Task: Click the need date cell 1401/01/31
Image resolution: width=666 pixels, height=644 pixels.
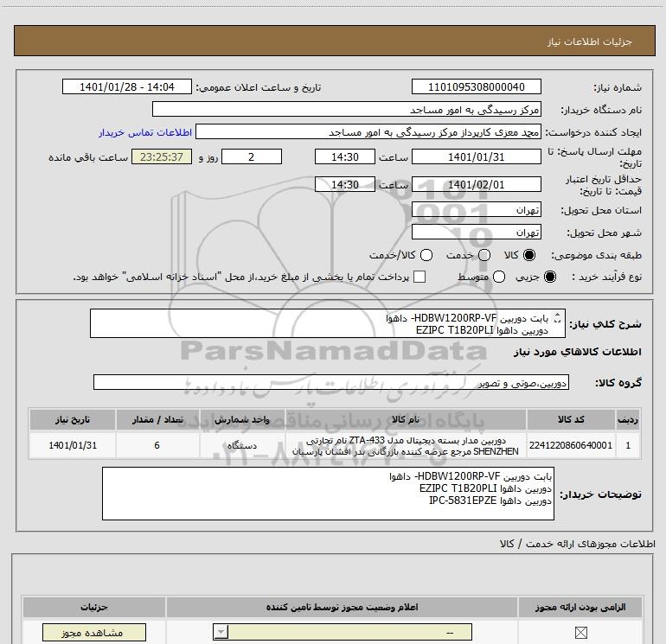Action: tap(72, 445)
